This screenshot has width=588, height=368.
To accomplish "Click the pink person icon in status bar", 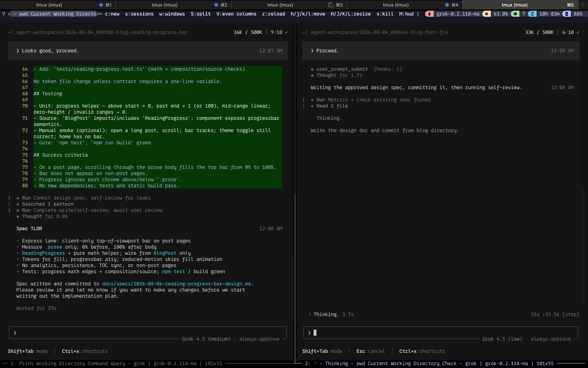I will (x=429, y=14).
